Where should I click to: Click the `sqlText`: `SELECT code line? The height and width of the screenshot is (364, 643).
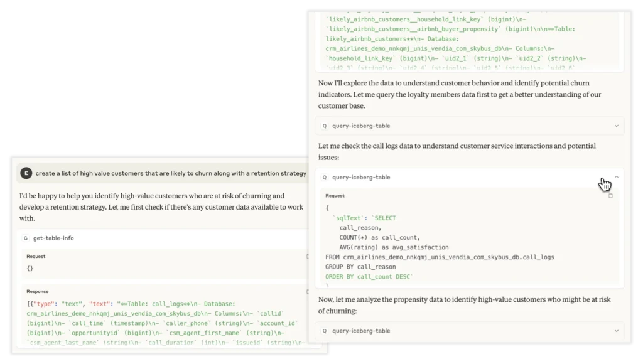(364, 218)
